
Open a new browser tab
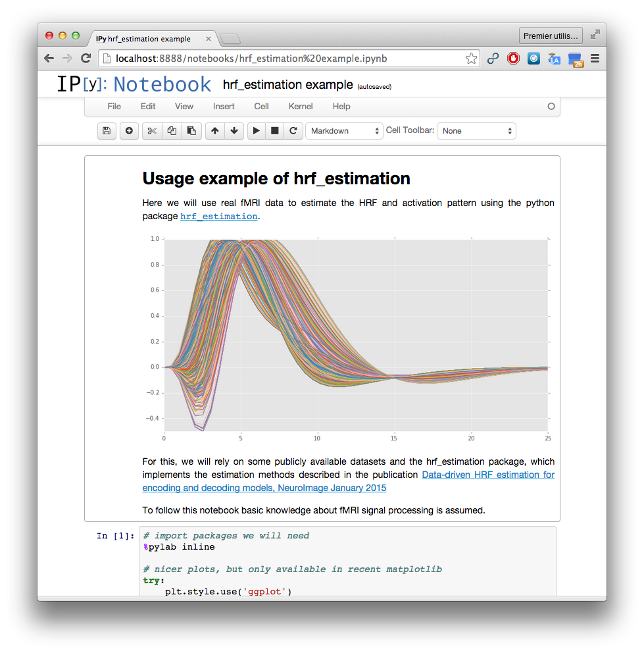click(x=230, y=39)
